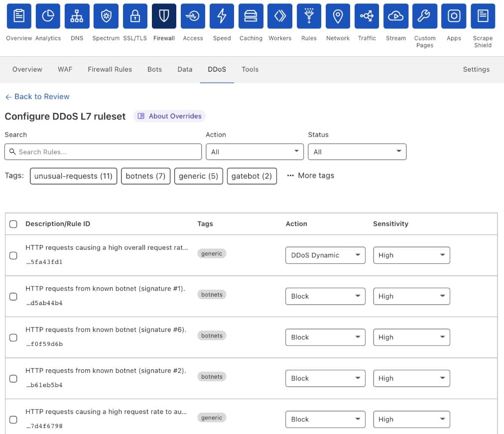Screen dimensions: 504x434
Task: Check the rule ending in 5fa43fd1
Action: click(13, 255)
